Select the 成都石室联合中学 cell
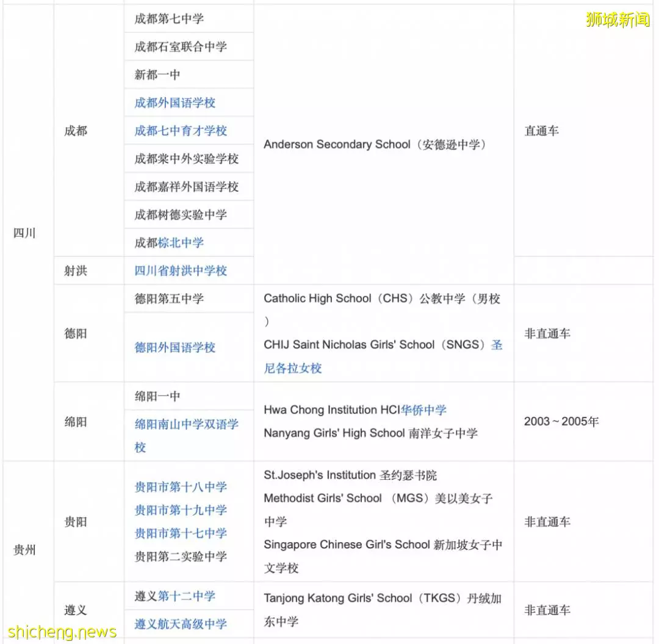This screenshot has width=659, height=644. tap(189, 46)
